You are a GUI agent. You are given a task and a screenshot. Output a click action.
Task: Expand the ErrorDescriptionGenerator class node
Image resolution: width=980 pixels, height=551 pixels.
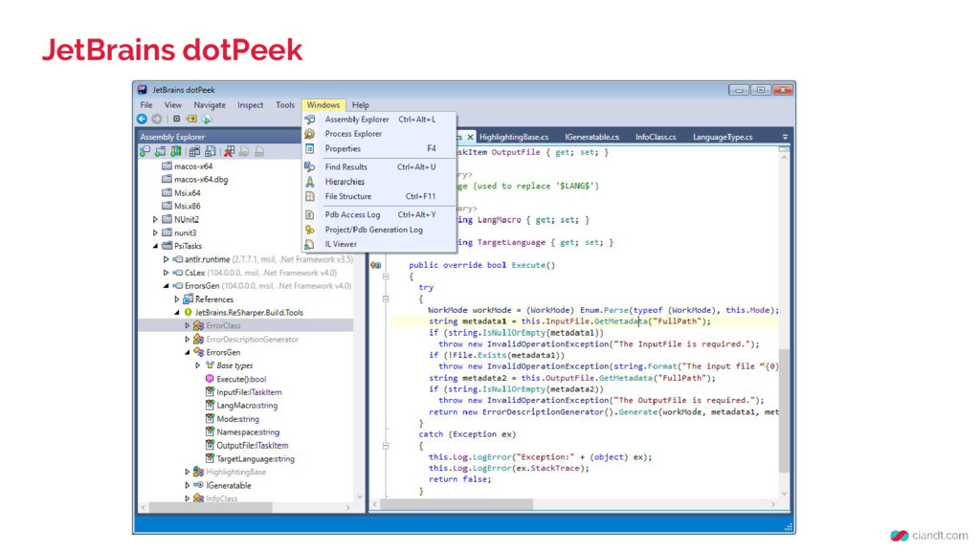coord(187,340)
